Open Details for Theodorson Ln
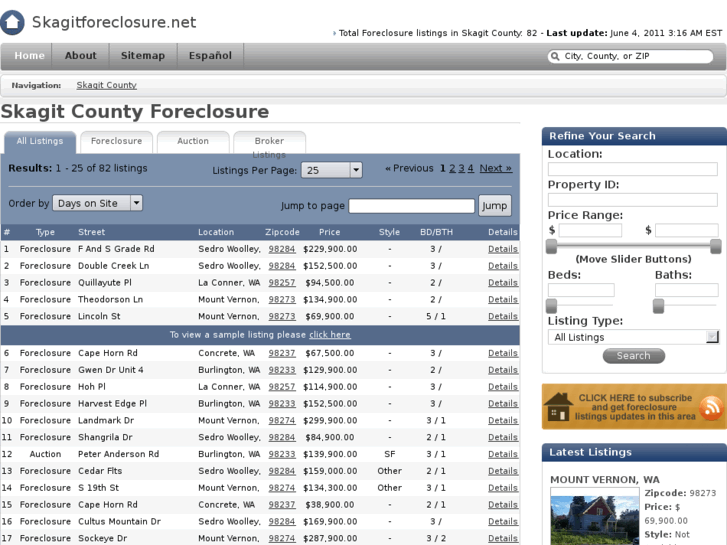The width and height of the screenshot is (727, 545). pyautogui.click(x=503, y=300)
